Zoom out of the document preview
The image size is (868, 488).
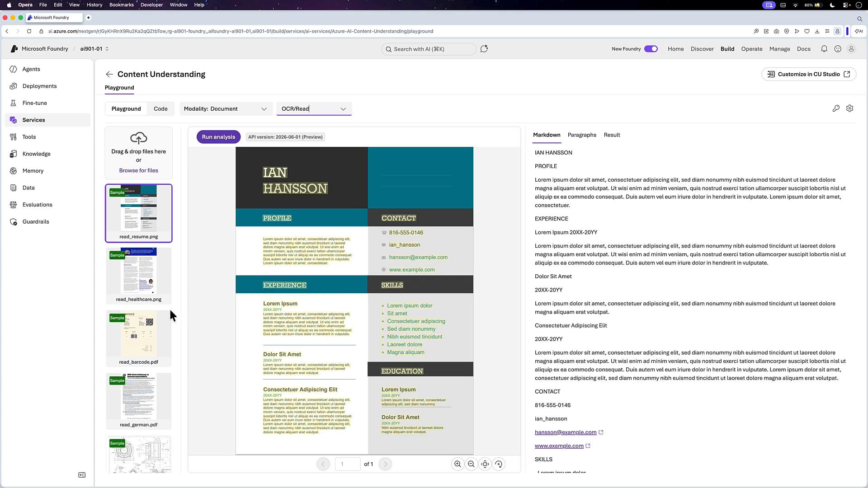click(471, 464)
